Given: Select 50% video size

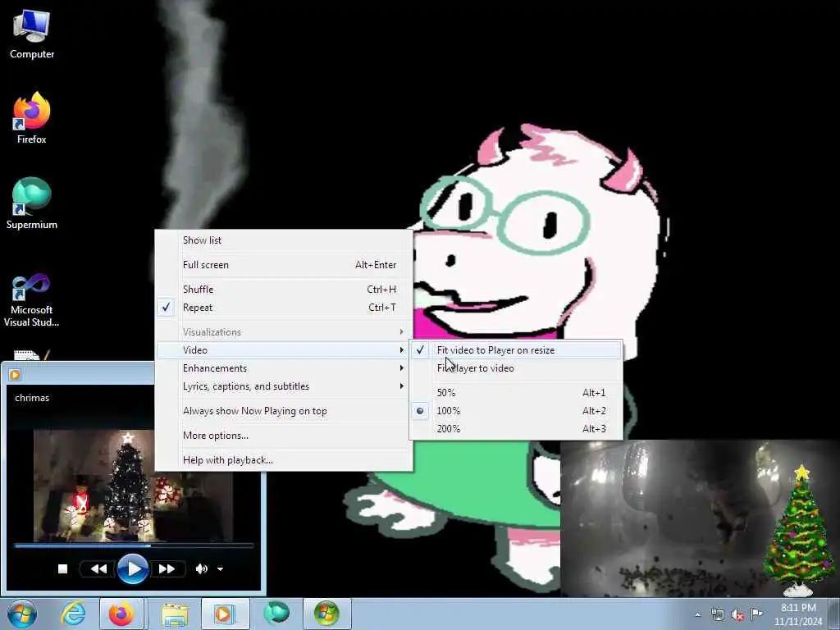Looking at the screenshot, I should [x=517, y=393].
